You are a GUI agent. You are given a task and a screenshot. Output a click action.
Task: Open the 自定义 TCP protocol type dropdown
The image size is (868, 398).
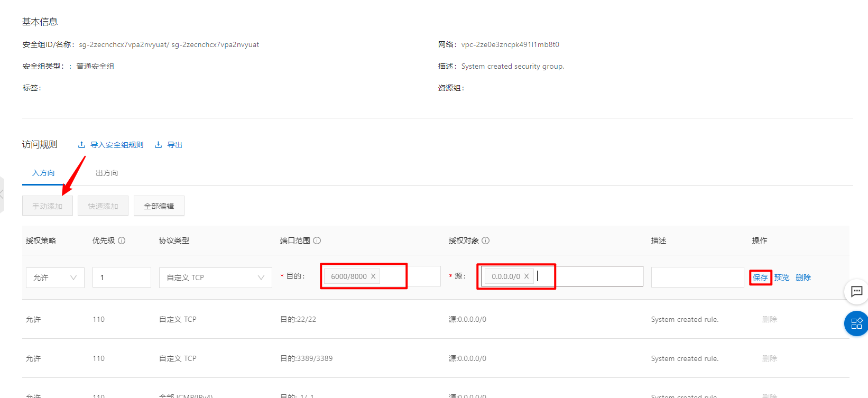(216, 277)
